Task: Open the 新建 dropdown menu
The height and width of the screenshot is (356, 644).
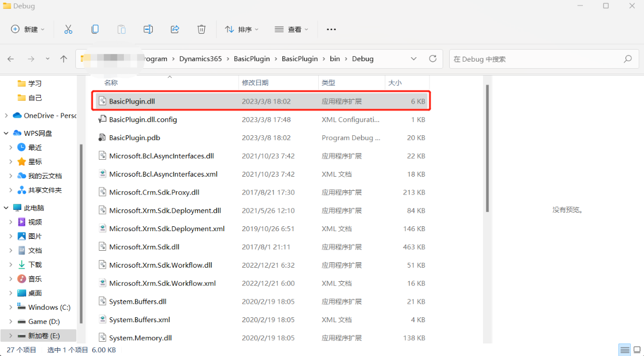Action: [x=28, y=29]
